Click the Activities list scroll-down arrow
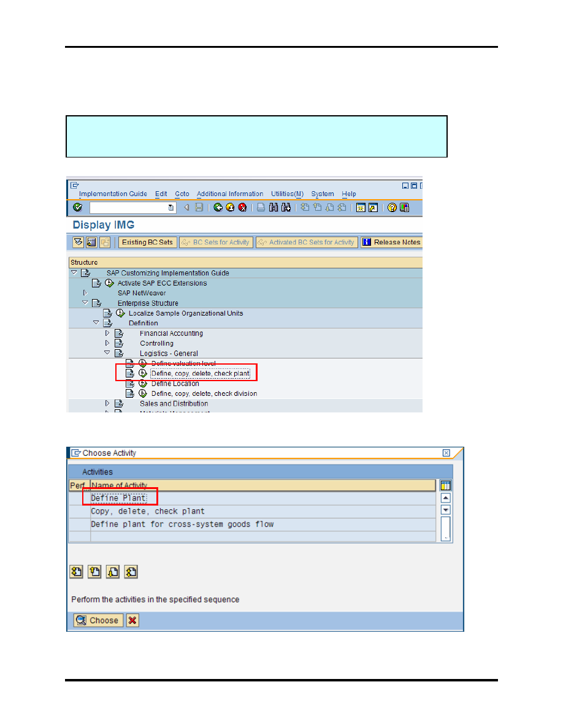Screen dimensions: 563x728 (x=446, y=510)
